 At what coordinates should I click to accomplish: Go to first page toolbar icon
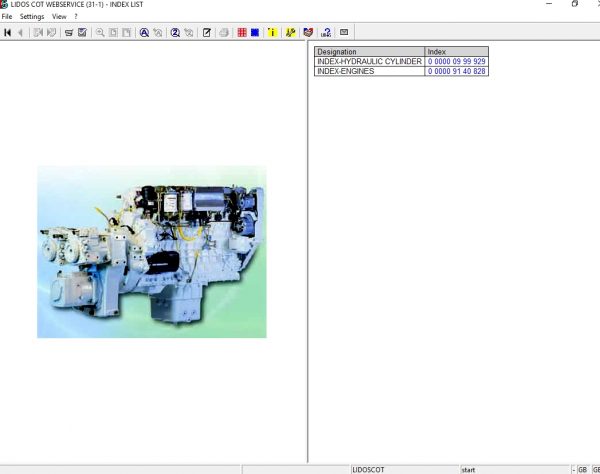(x=7, y=33)
